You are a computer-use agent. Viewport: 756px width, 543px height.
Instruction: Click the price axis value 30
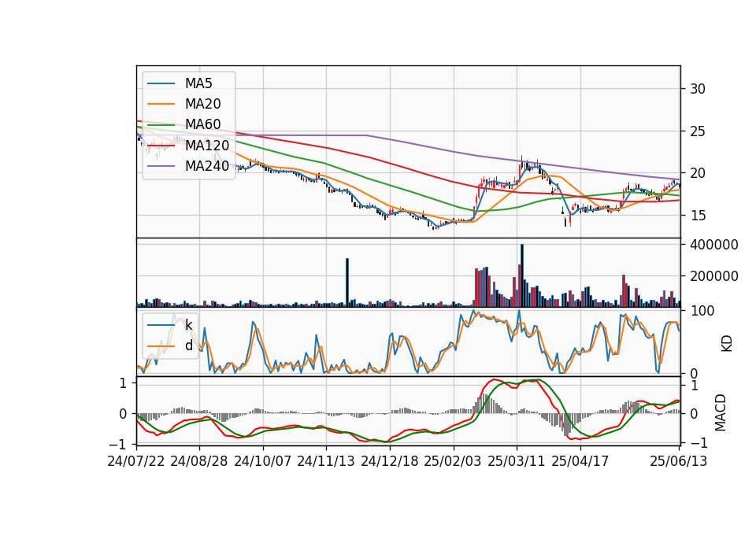click(698, 89)
